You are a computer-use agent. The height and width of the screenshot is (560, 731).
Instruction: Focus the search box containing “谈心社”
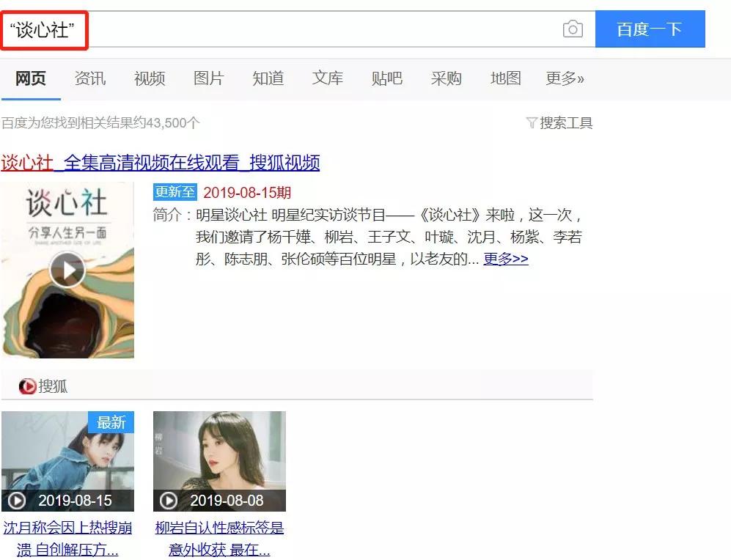pyautogui.click(x=298, y=29)
